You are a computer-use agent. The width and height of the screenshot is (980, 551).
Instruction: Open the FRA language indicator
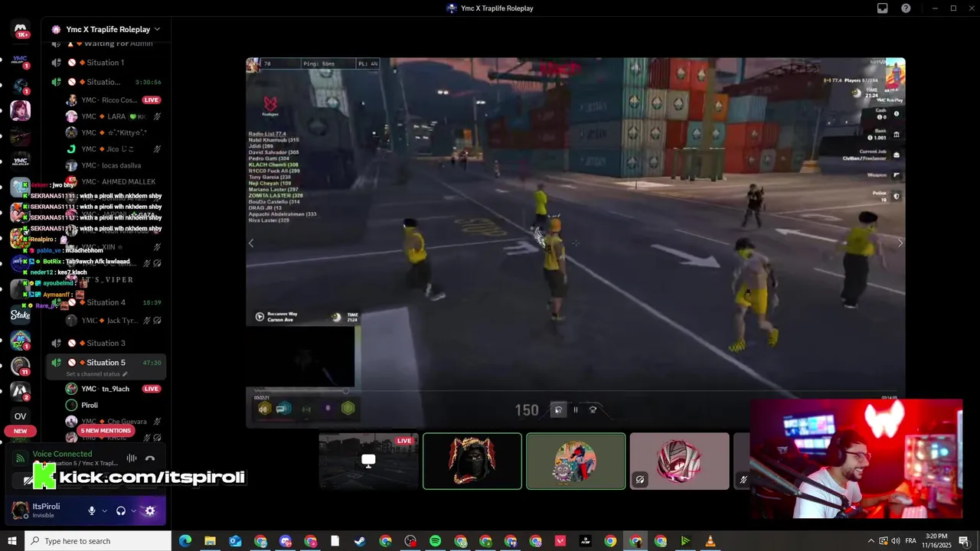click(911, 541)
